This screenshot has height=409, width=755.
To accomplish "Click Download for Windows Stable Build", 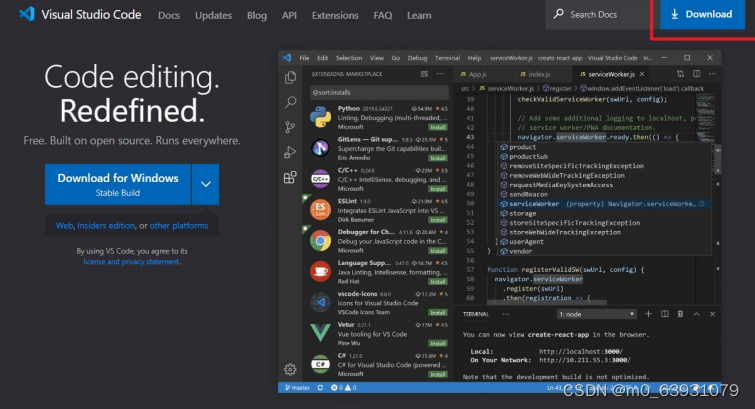I will click(118, 185).
